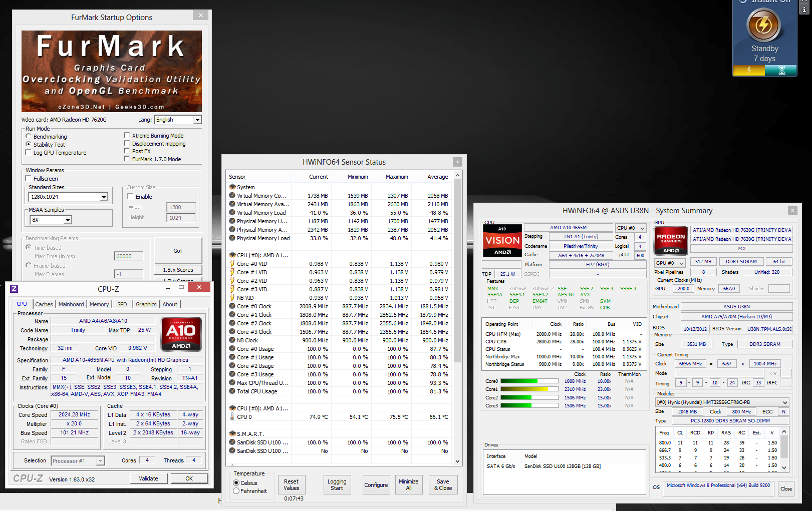Click the round Instant On lightning button

point(764,25)
